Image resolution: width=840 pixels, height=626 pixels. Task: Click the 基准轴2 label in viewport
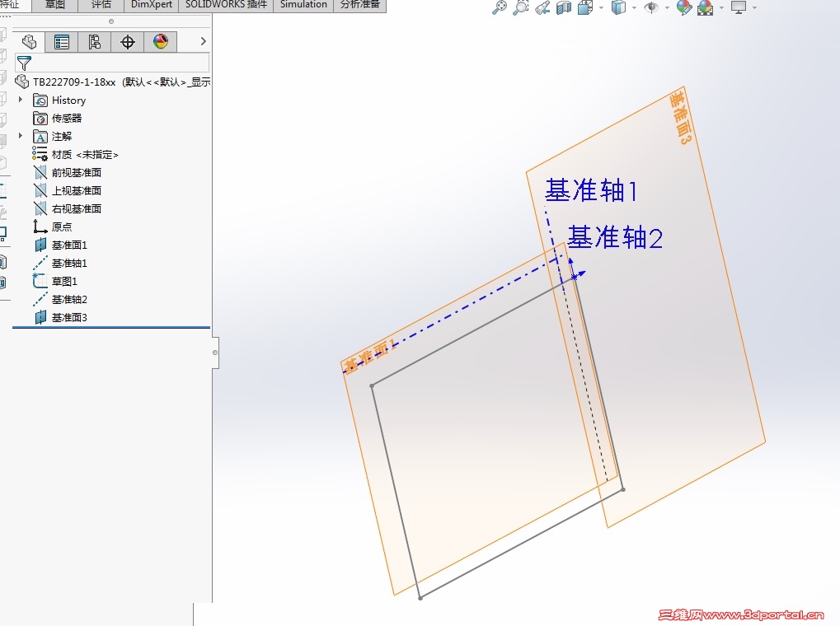pos(615,237)
